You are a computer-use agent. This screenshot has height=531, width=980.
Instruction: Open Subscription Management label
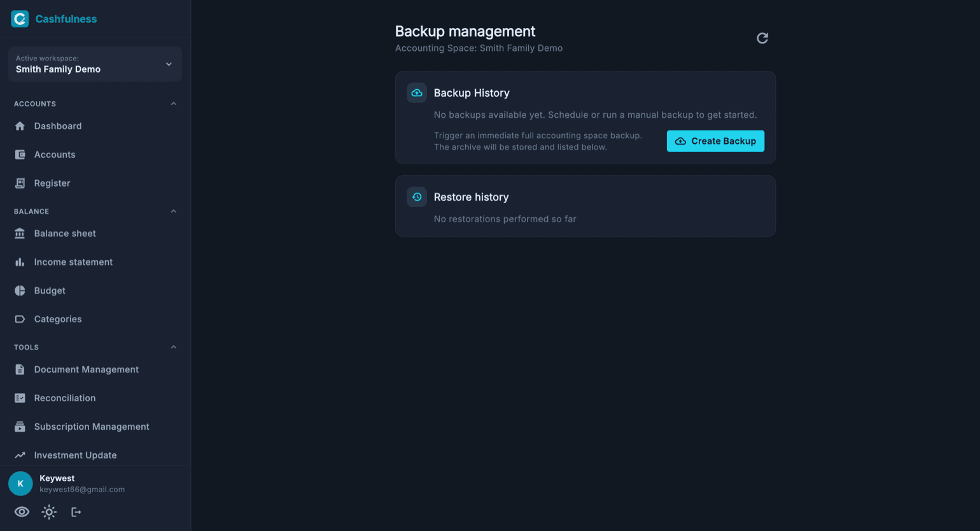pos(92,427)
